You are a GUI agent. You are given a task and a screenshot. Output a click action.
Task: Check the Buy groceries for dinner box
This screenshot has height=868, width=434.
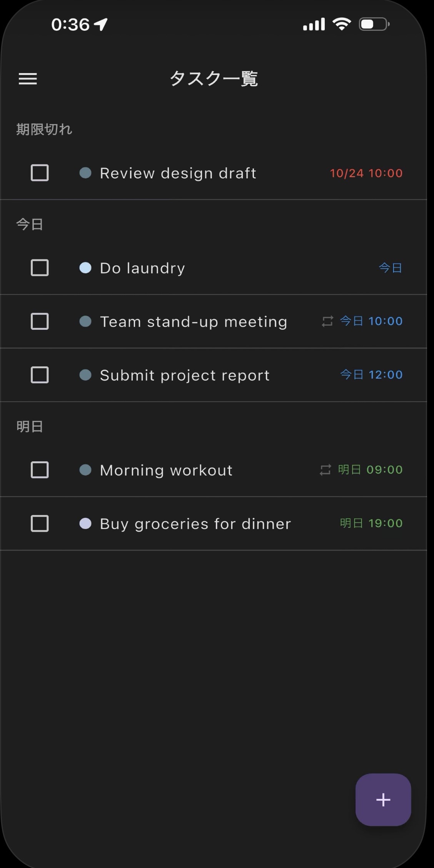pyautogui.click(x=40, y=524)
